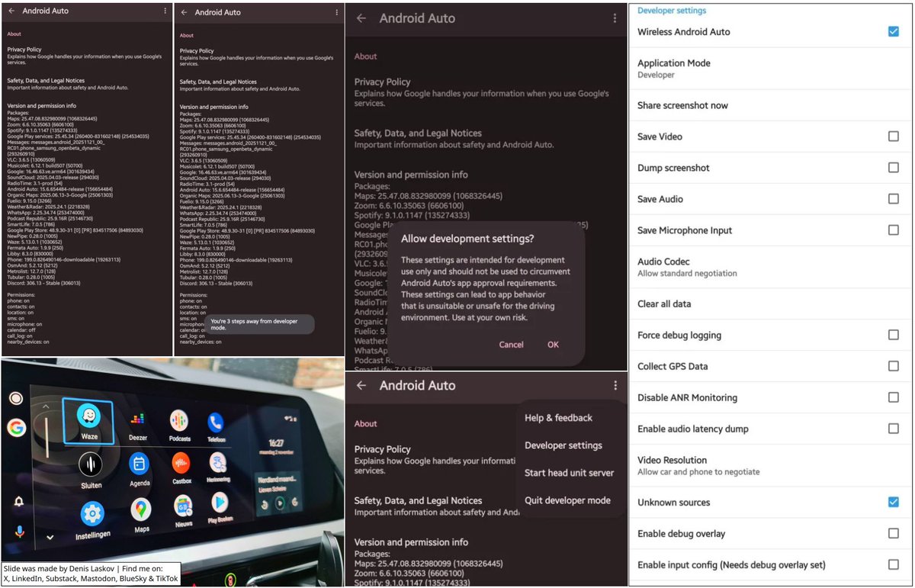This screenshot has width=915, height=588.
Task: Click 'Version and permission info' in leftmost screenshot
Action: (x=40, y=106)
